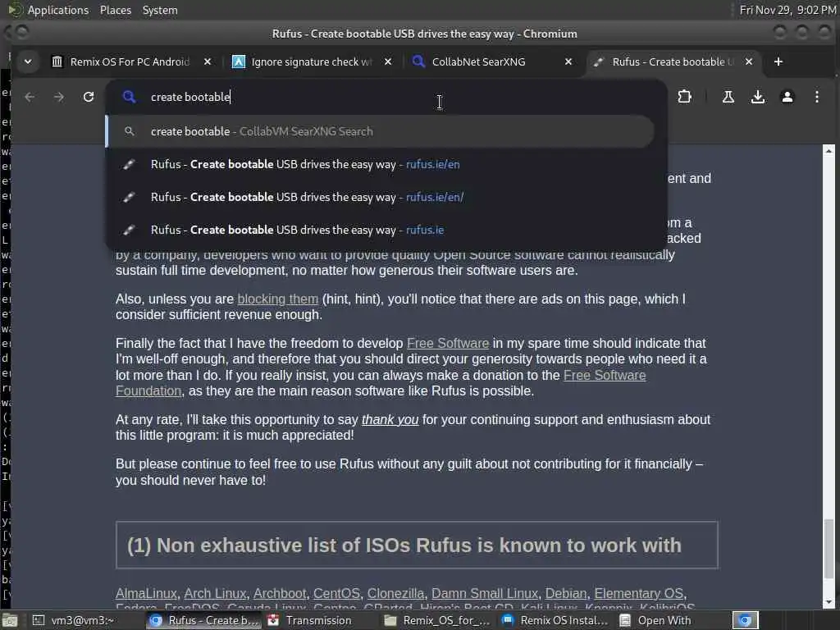840x630 pixels.
Task: Click the scrollbar up arrow
Action: [829, 151]
